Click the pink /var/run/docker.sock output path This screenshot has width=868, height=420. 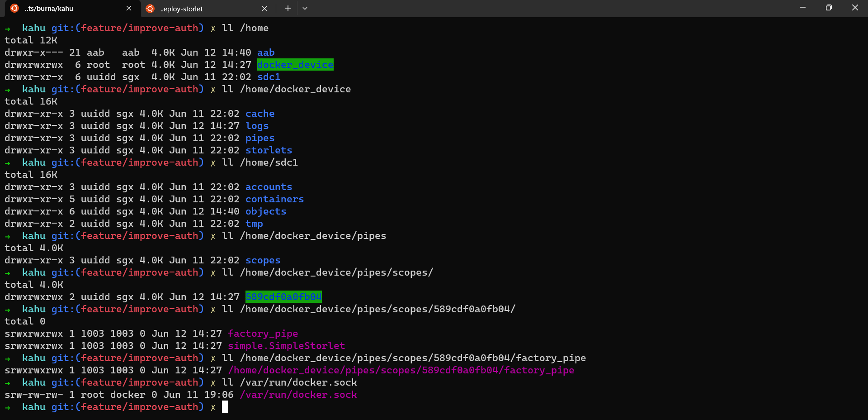[298, 395]
